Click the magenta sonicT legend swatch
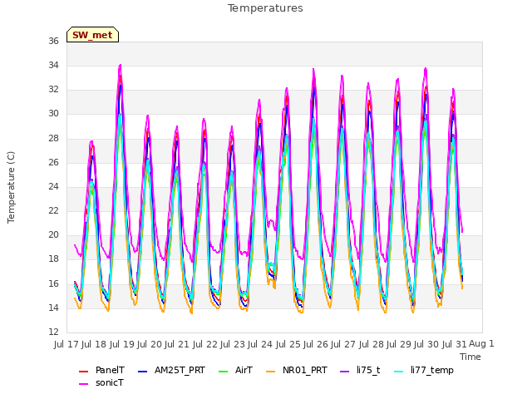 coord(83,384)
